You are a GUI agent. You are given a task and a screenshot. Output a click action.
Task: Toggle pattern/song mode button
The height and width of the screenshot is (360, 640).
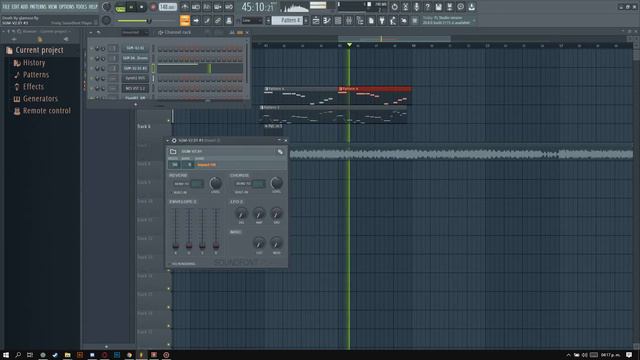[120, 7]
